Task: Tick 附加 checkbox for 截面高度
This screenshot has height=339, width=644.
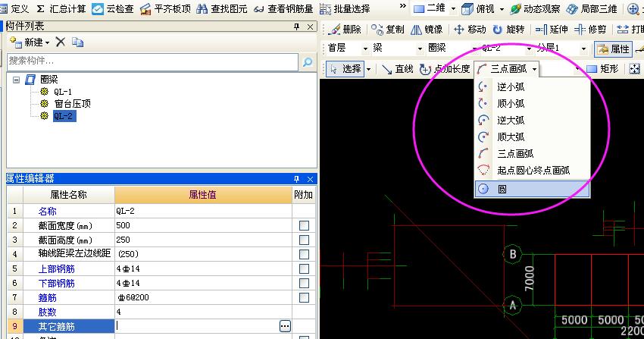Action: click(x=304, y=240)
